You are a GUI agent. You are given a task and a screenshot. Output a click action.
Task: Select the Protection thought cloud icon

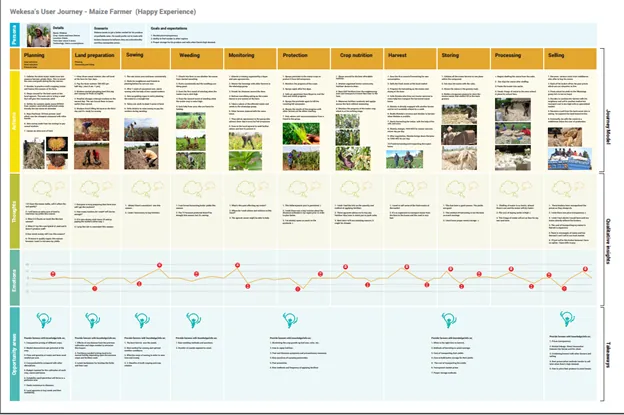(x=304, y=188)
